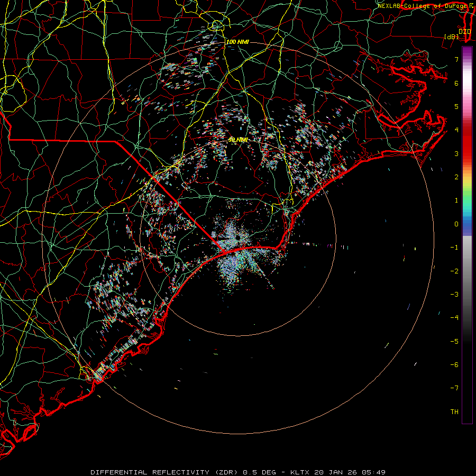The width and height of the screenshot is (476, 476).
Task: Click the "3" dB scale label
Action: tap(456, 153)
